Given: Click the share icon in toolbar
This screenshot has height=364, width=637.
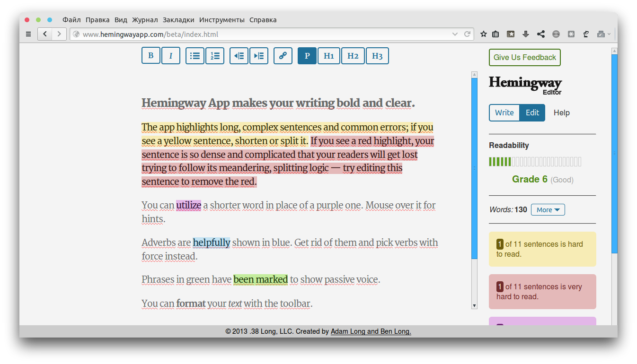Looking at the screenshot, I should 541,34.
